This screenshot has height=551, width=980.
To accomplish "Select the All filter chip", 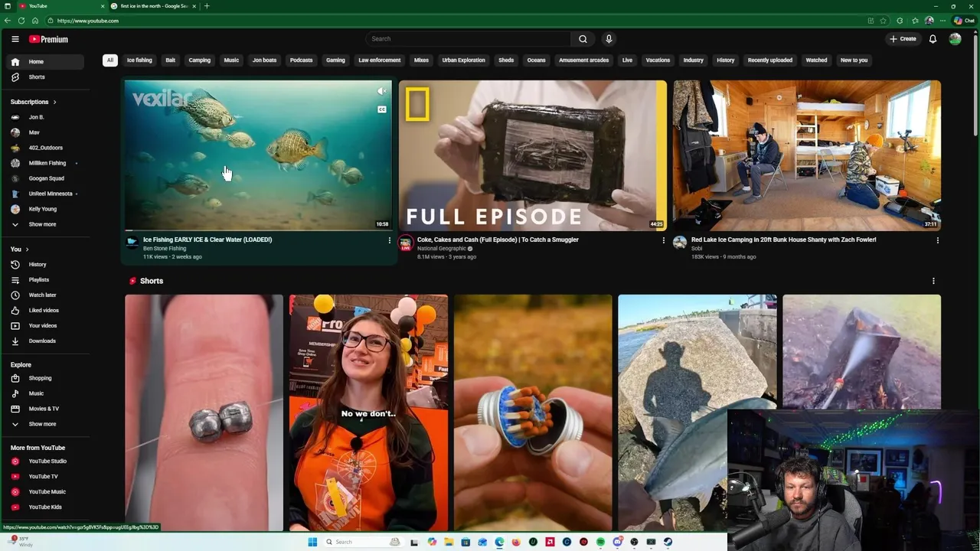I will [x=110, y=60].
